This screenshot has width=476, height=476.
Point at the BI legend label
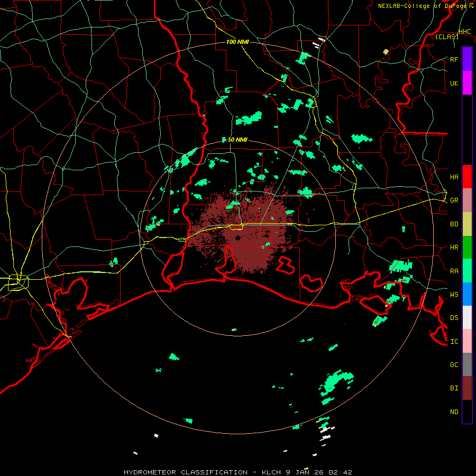pos(454,388)
